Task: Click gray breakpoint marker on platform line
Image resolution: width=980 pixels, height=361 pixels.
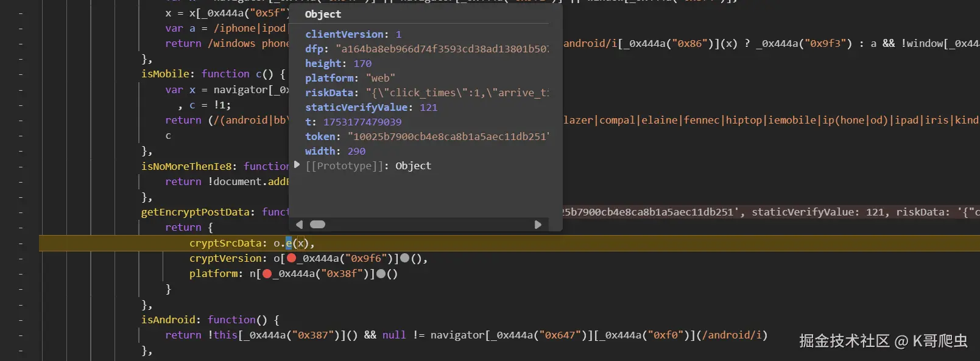Action: (381, 274)
